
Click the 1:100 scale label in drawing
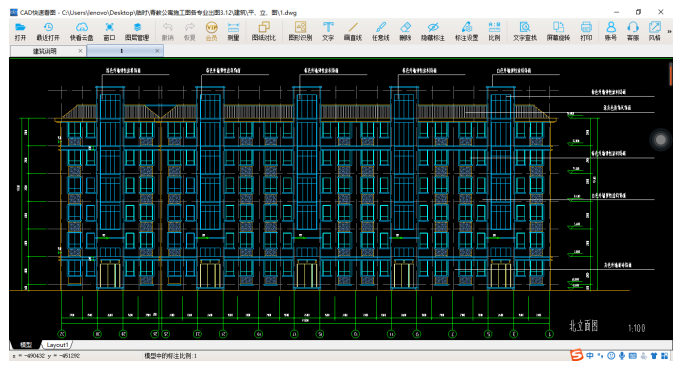click(636, 328)
